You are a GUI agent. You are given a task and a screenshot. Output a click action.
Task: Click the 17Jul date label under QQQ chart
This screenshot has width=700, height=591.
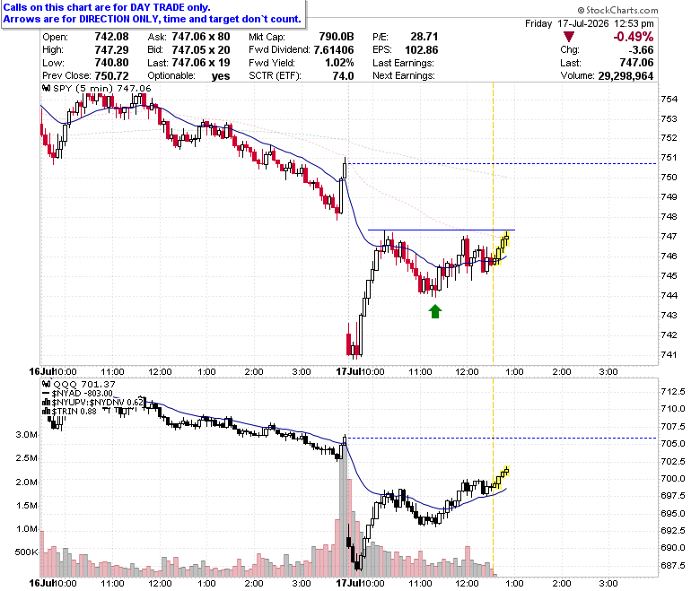pos(348,584)
